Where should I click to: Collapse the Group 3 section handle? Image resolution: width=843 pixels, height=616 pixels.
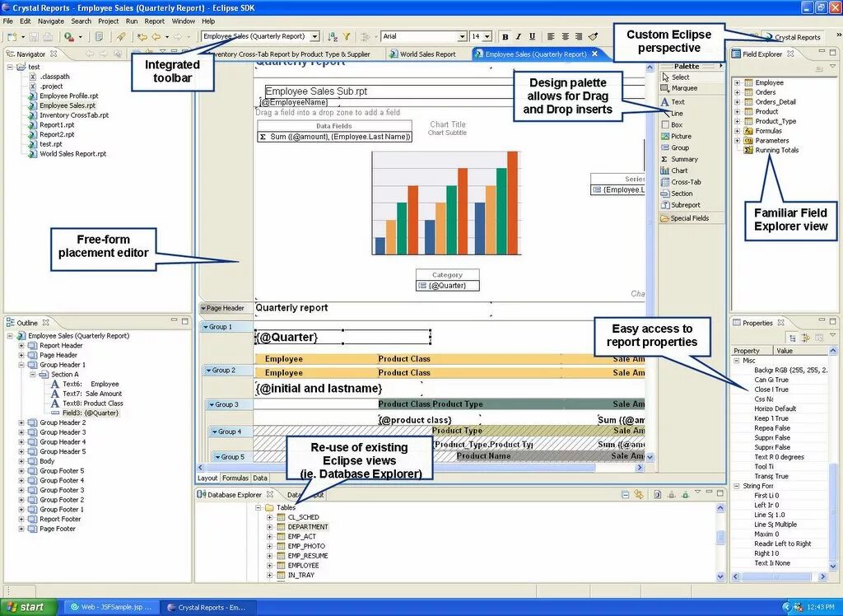[x=212, y=404]
